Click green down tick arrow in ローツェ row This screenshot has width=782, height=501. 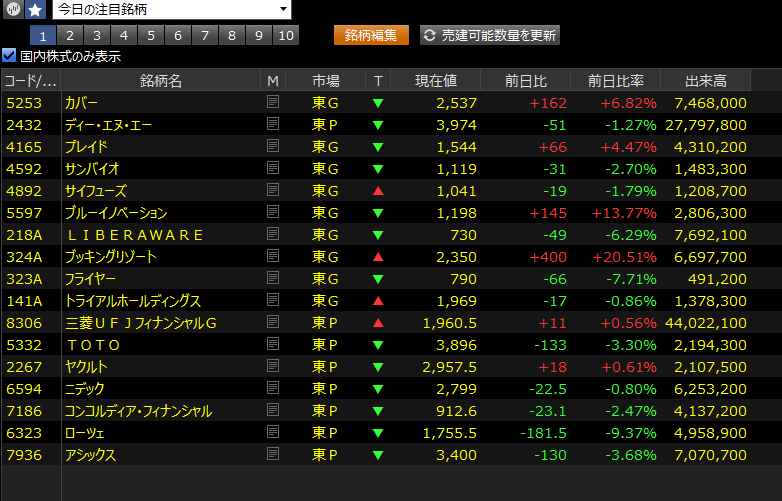pyautogui.click(x=378, y=433)
